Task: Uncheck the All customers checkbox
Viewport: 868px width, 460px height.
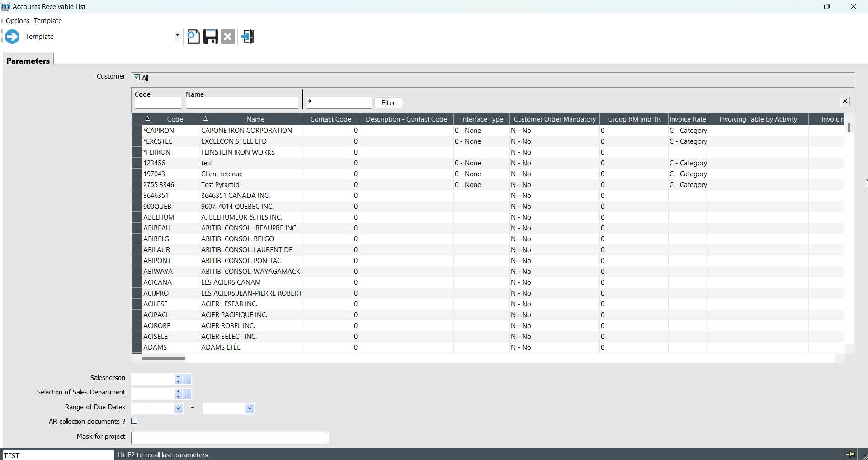Action: point(137,77)
